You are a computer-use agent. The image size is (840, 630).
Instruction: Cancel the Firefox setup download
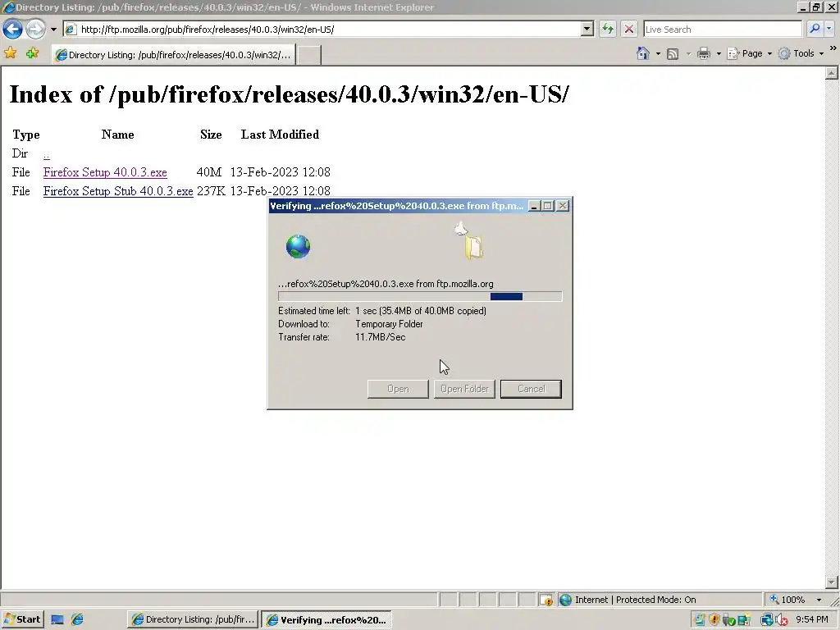(x=531, y=389)
